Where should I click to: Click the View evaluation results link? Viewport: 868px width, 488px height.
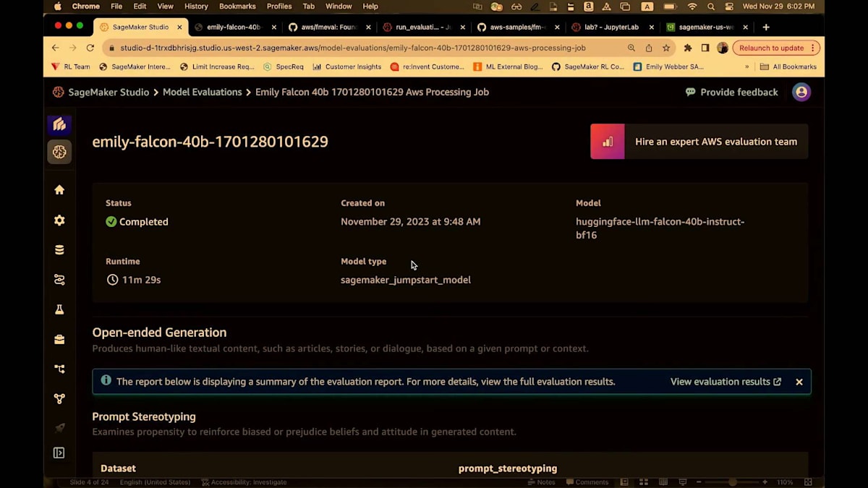(726, 382)
